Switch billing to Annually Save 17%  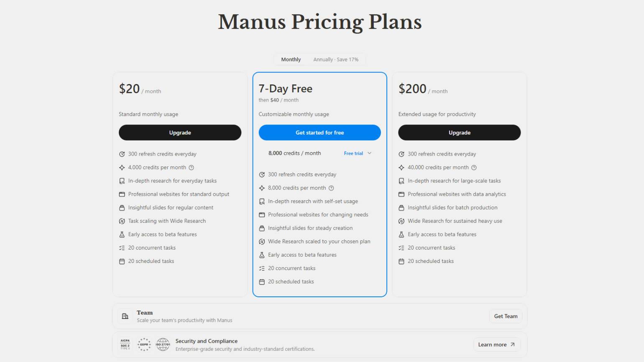(x=336, y=60)
